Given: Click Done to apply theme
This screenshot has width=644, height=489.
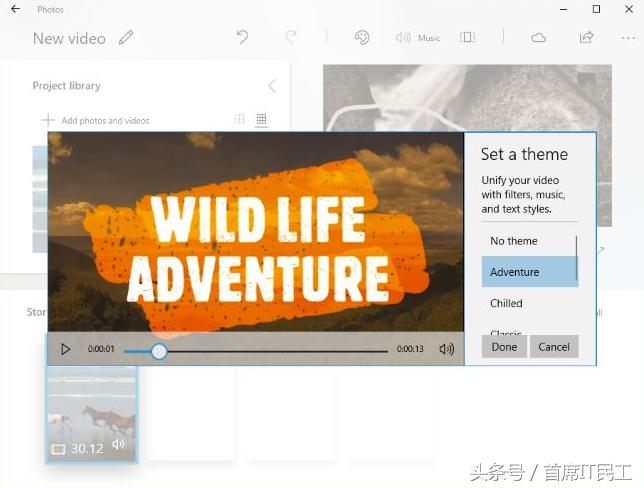Looking at the screenshot, I should click(504, 347).
